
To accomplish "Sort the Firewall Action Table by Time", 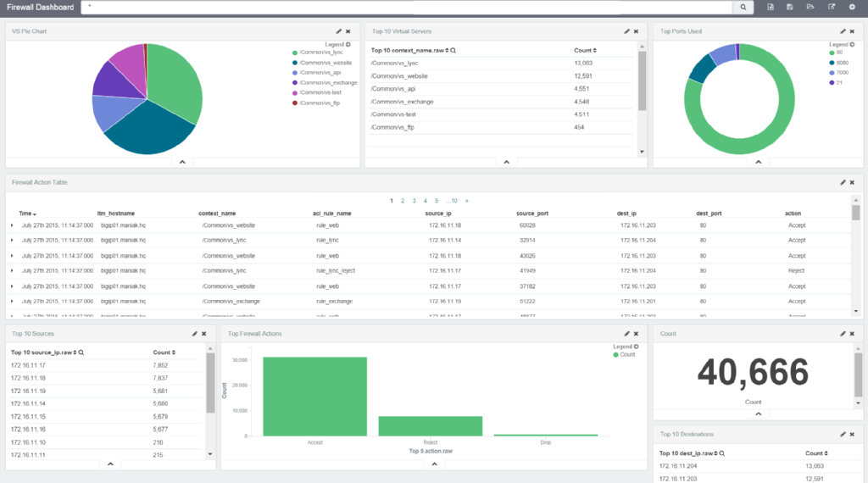I will click(x=28, y=214).
